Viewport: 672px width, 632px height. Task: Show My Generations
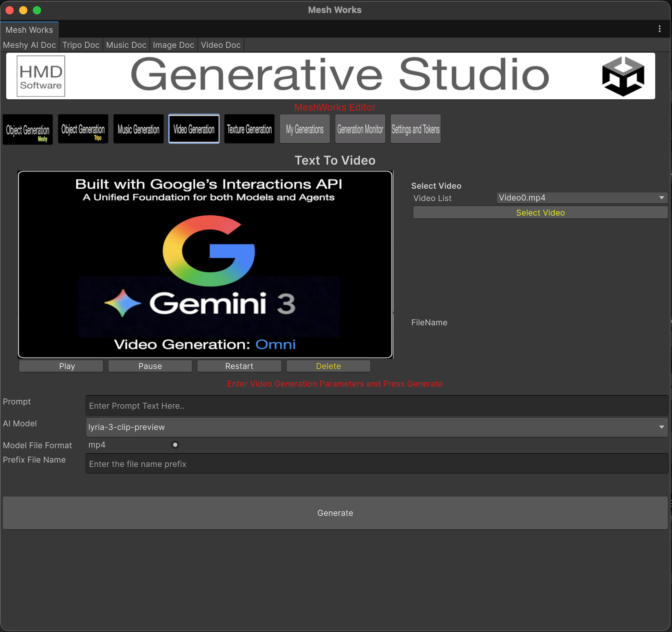305,129
